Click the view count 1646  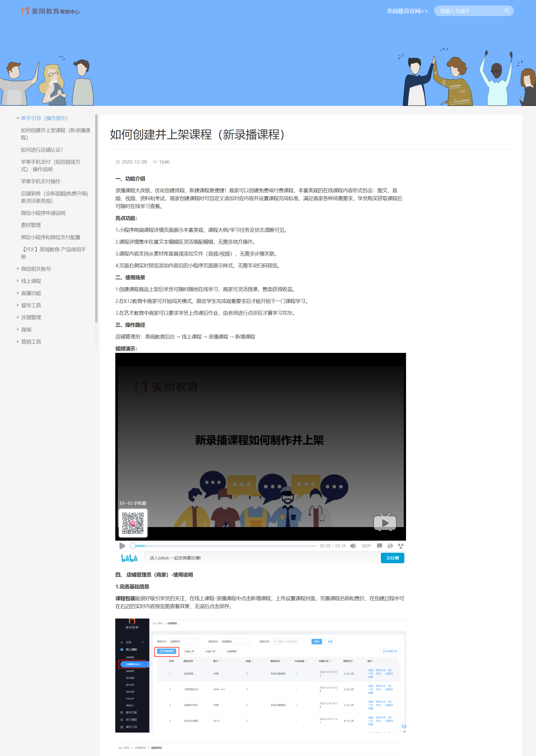point(164,162)
